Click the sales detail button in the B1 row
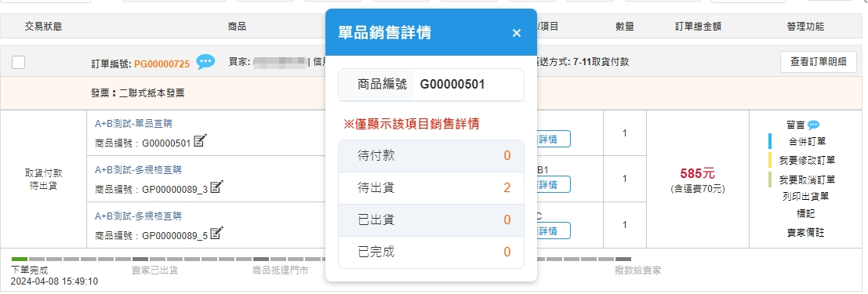The width and height of the screenshot is (868, 294). pos(554,184)
